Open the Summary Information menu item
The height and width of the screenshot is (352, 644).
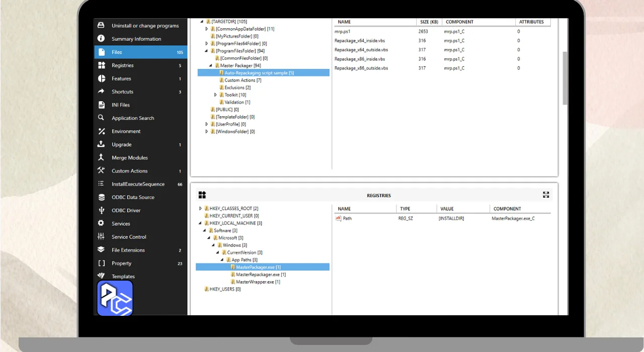tap(136, 39)
